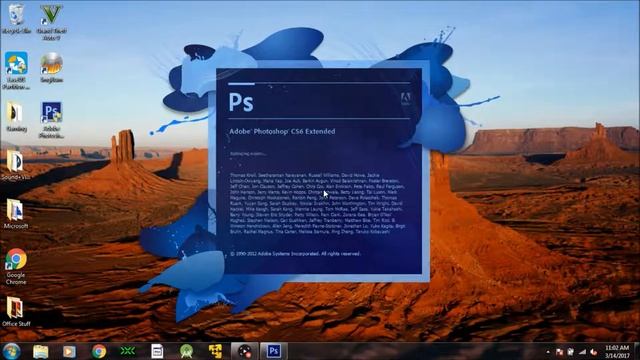Open the silver sphere desktop shortcut
Viewport: 640px width, 360px height.
tap(51, 67)
